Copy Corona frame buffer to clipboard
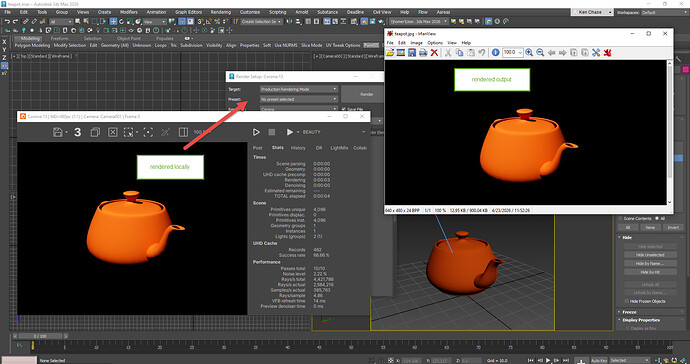Image resolution: width=690 pixels, height=364 pixels. tap(95, 132)
